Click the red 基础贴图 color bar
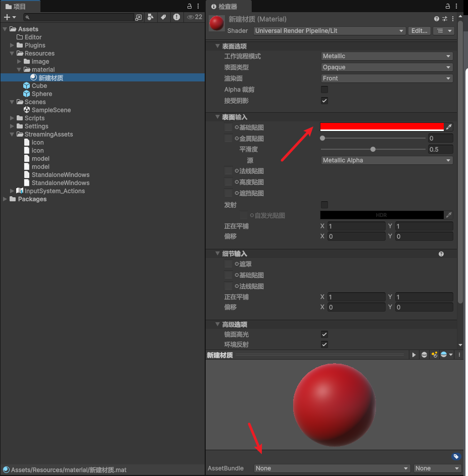The image size is (468, 476). click(x=382, y=127)
